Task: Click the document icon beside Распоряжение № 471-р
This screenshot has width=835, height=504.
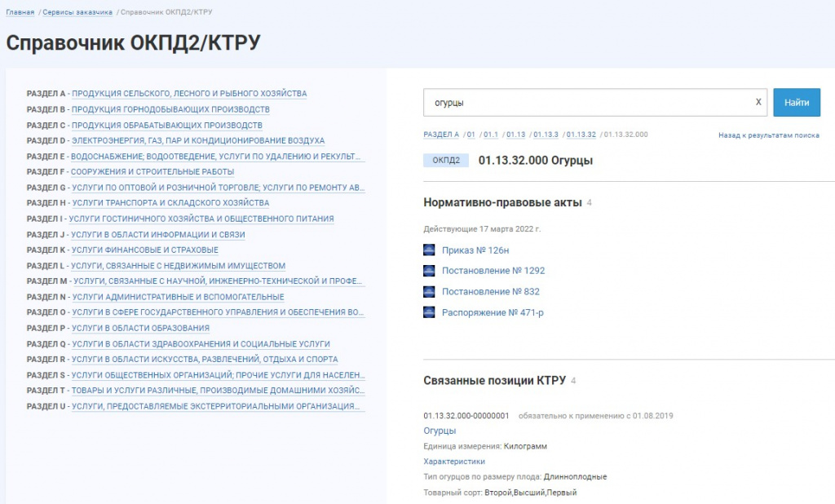Action: 429,312
